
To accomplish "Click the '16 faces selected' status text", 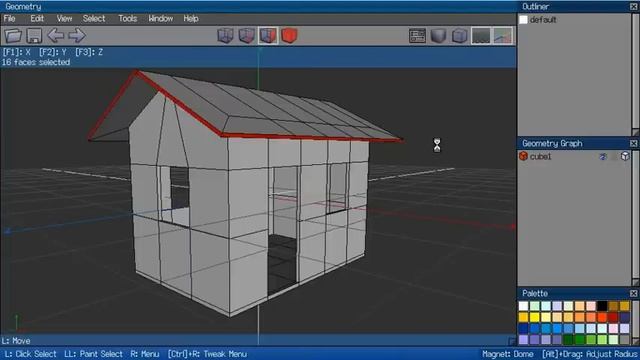I will pyautogui.click(x=36, y=62).
